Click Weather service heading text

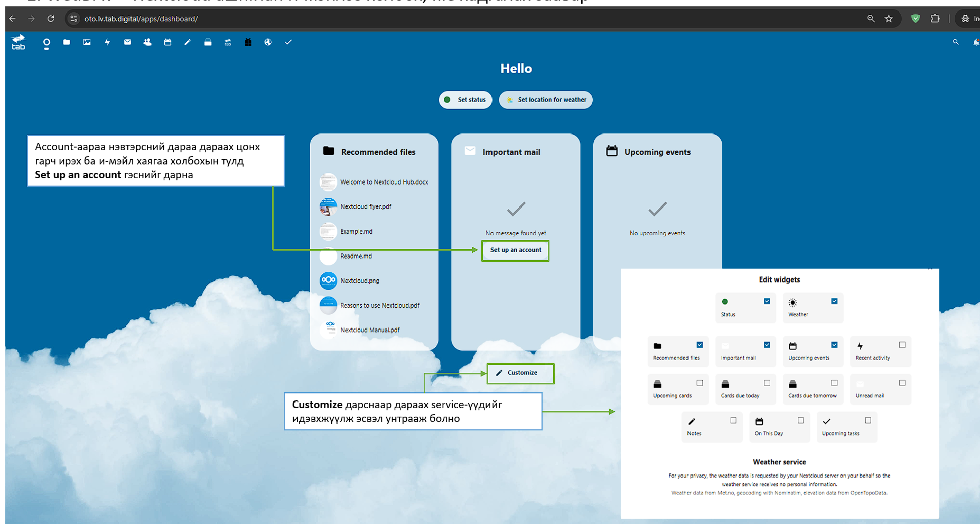point(779,462)
